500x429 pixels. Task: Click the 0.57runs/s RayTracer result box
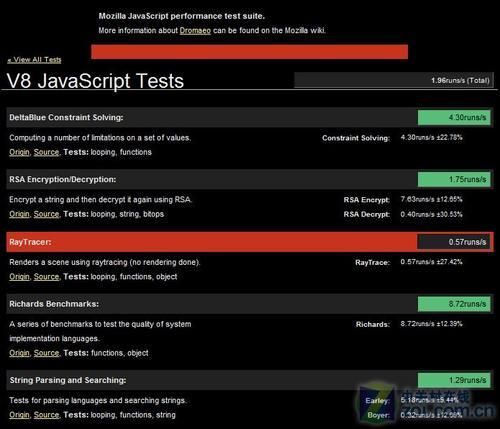click(x=454, y=242)
